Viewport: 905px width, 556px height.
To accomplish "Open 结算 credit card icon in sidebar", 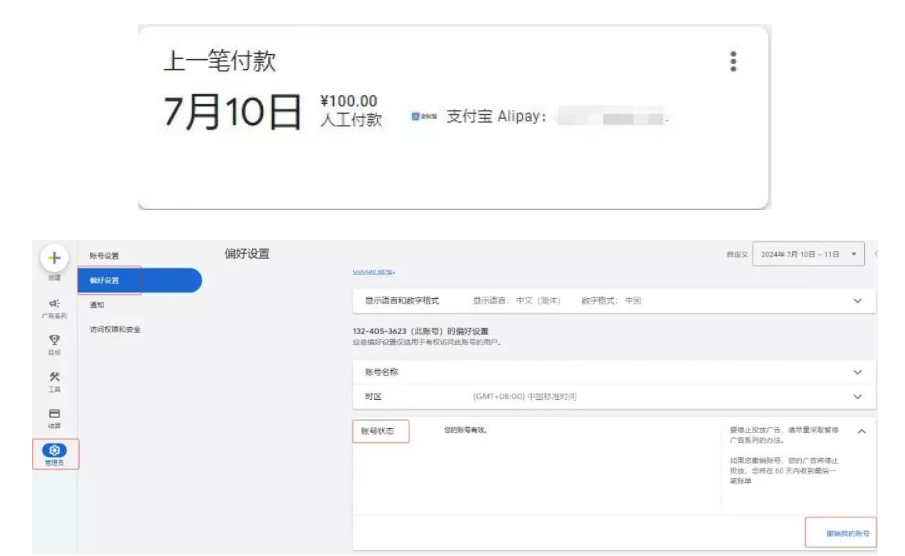I will tap(54, 413).
